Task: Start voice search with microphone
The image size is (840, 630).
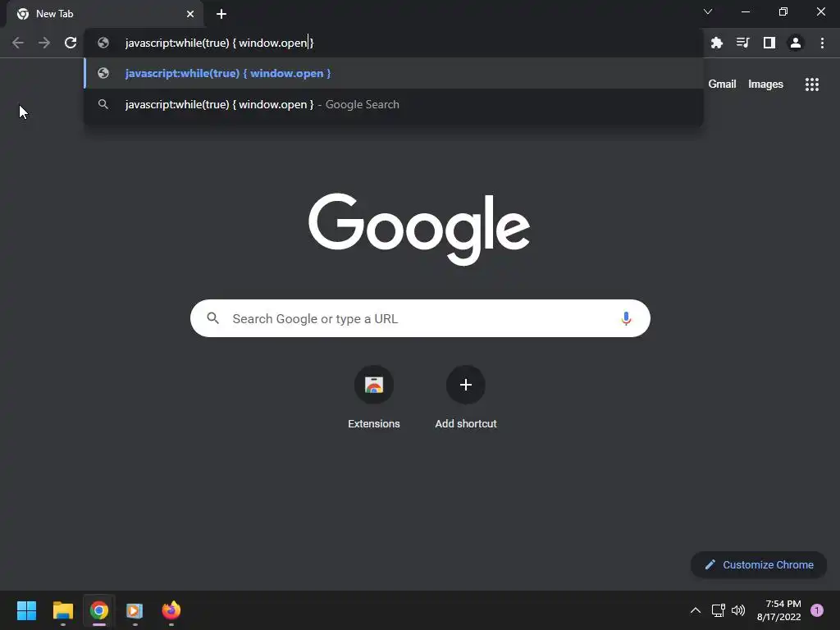Action: tap(626, 319)
